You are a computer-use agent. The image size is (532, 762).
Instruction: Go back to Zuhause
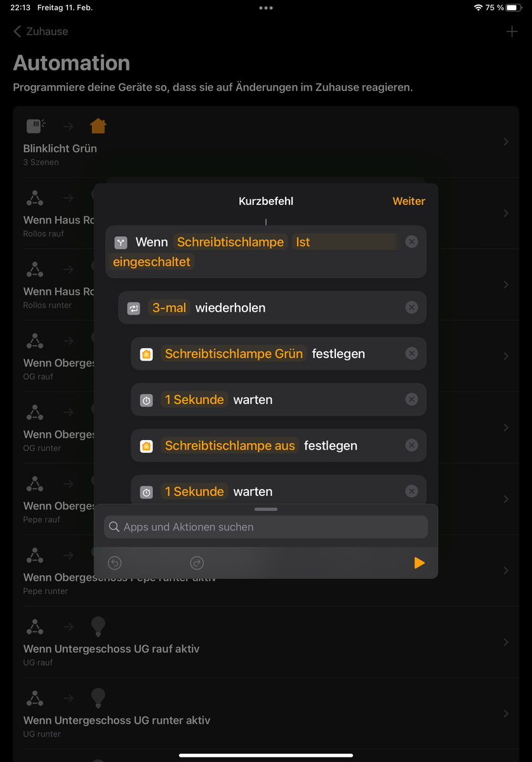point(41,32)
